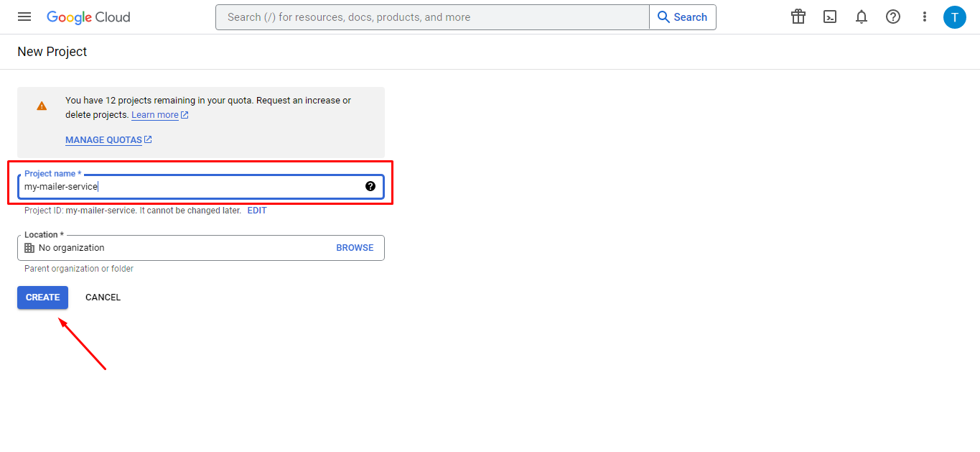Click the Search button

tap(681, 17)
